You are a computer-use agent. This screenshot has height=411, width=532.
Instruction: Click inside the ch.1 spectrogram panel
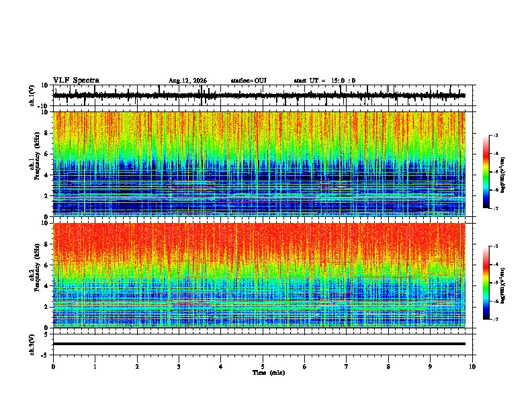tap(259, 164)
